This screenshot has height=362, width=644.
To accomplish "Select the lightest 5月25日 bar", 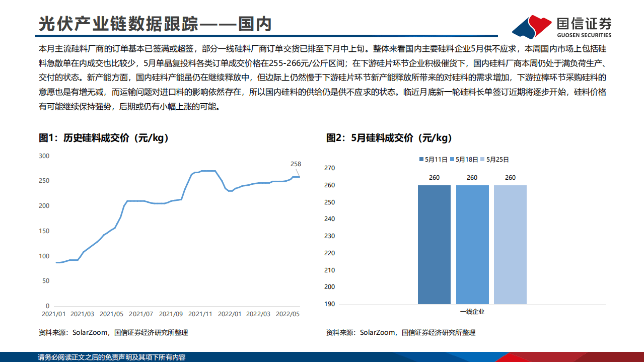I will coord(510,244).
